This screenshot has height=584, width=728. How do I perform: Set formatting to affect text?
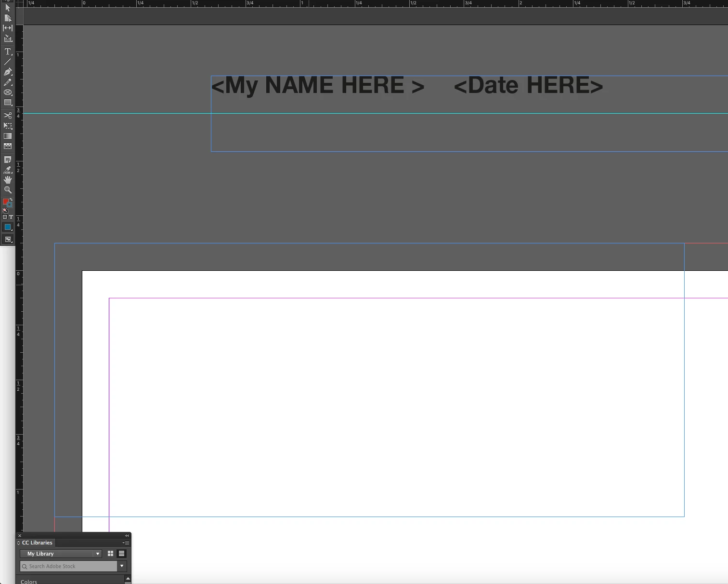pos(11,217)
